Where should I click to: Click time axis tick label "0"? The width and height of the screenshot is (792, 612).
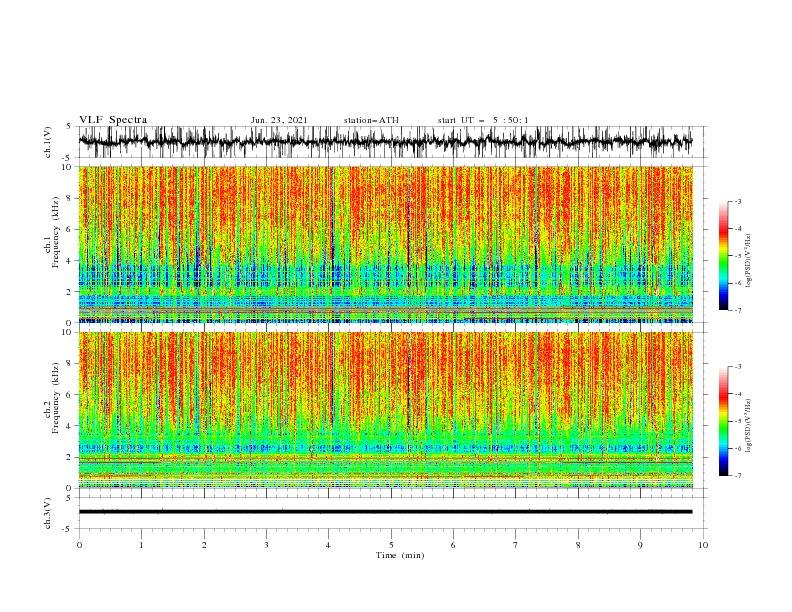(79, 545)
